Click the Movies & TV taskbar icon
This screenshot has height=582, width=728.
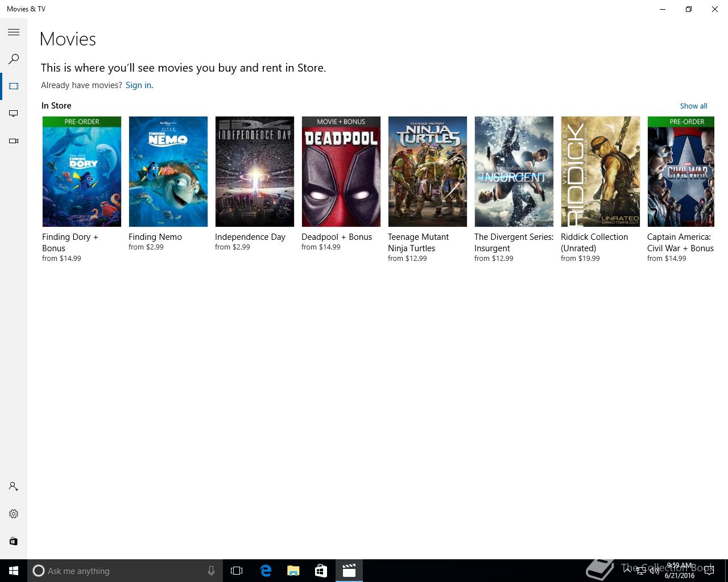(349, 571)
